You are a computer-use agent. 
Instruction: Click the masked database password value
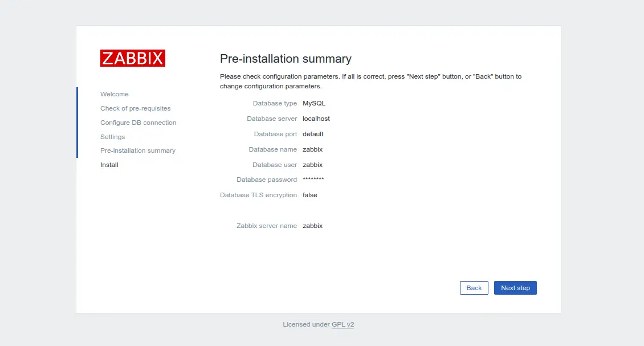point(313,180)
